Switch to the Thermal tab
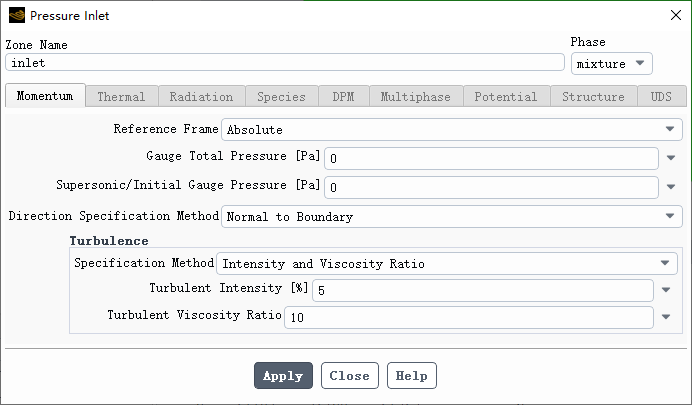 (121, 97)
